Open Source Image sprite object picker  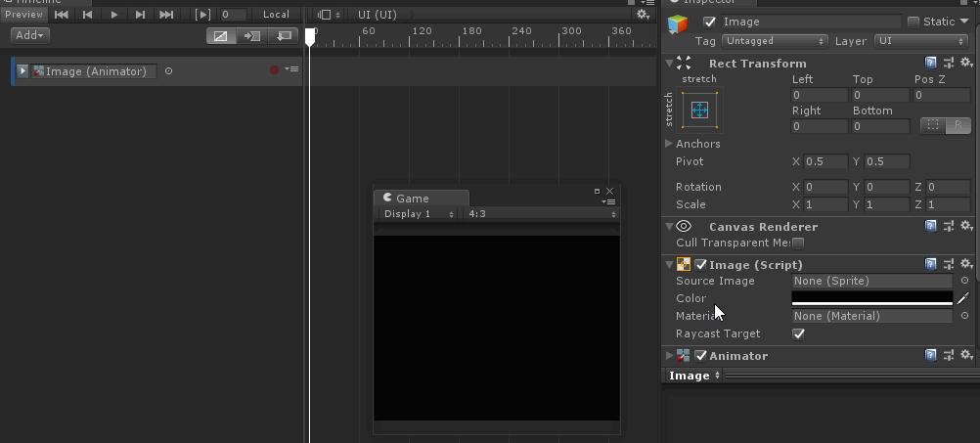pos(964,281)
